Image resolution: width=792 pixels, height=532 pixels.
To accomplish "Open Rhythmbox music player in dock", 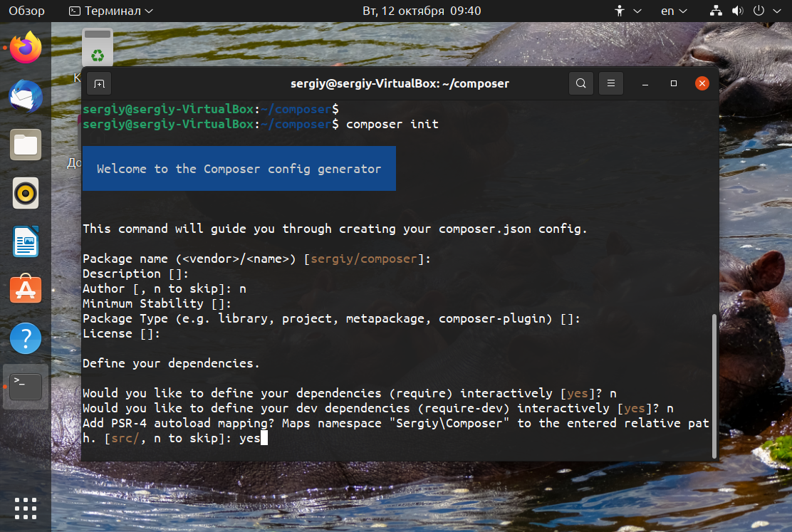I will tap(26, 193).
